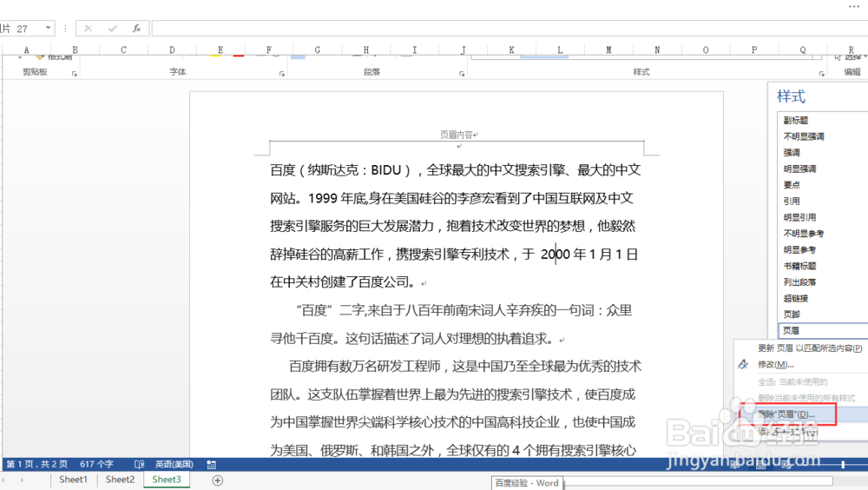Open the Name Box dropdown arrow
Viewport: 868px width, 490px height.
tap(48, 28)
